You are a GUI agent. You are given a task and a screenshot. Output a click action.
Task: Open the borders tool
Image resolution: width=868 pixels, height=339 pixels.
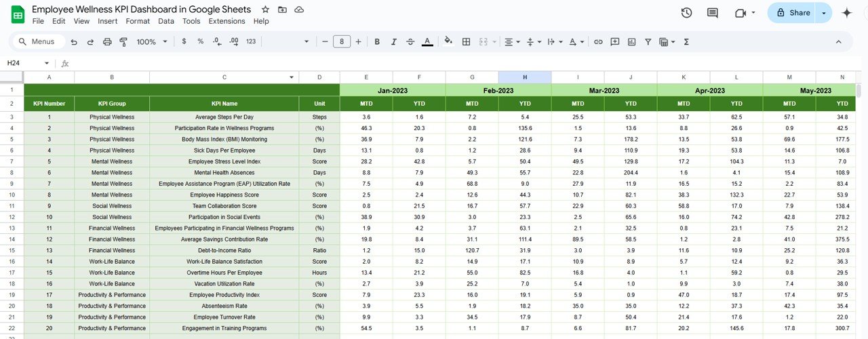click(467, 42)
